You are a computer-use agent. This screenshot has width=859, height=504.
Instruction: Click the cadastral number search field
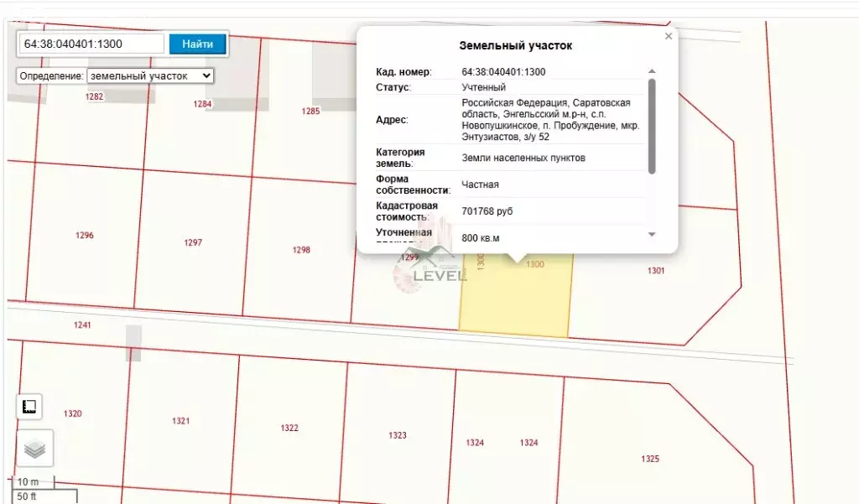pos(91,44)
